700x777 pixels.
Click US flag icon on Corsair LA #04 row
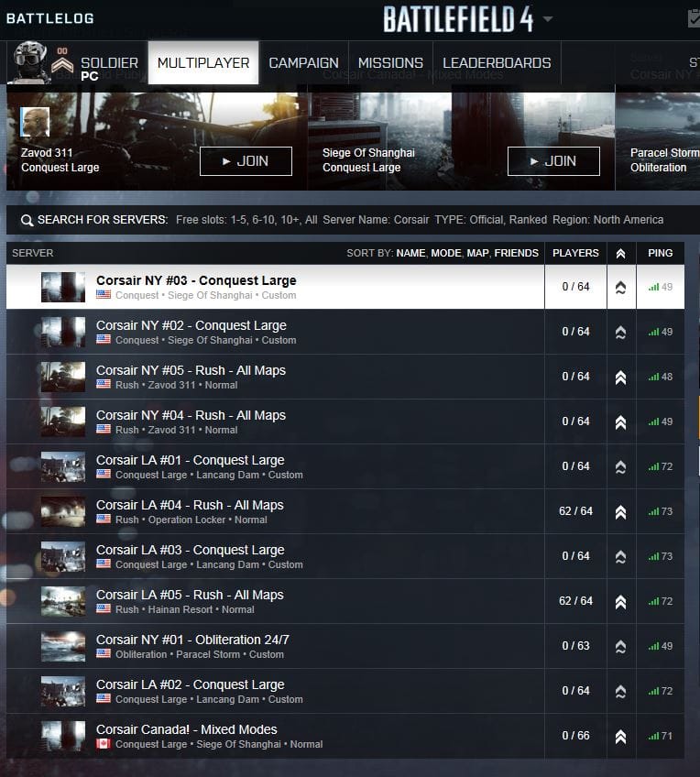104,520
